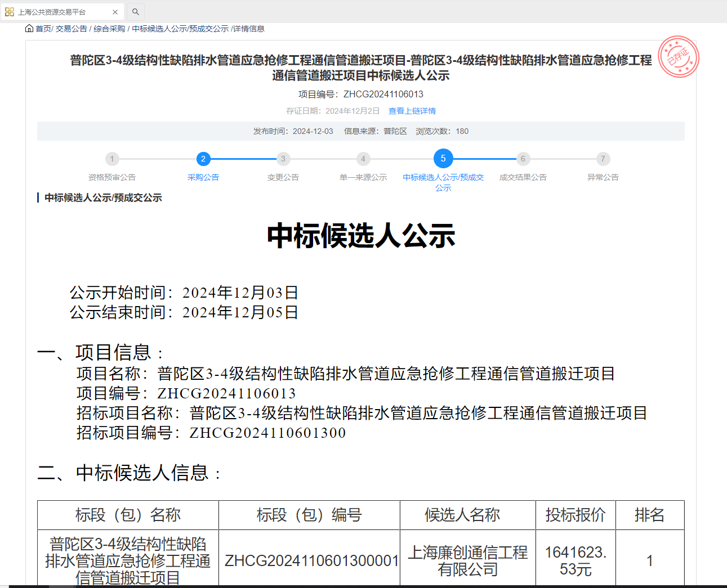The image size is (727, 588).
Task: Open 中标候选人公示/预成交公示 breadcrumb link
Action: 180,29
